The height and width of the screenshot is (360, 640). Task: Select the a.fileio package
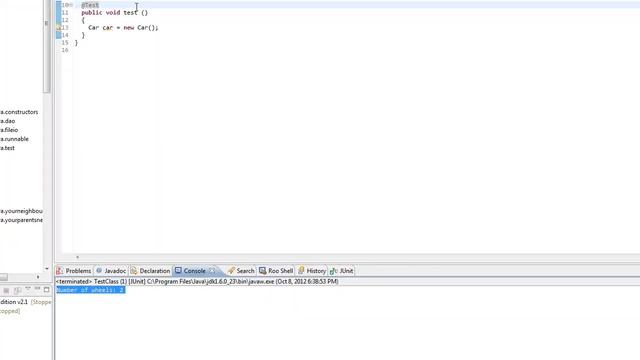(x=9, y=130)
